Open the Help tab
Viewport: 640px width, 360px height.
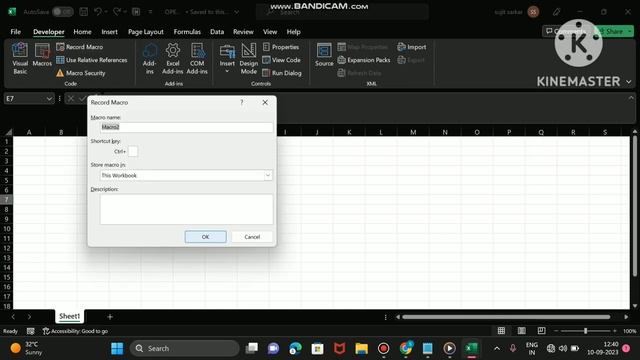(x=293, y=32)
